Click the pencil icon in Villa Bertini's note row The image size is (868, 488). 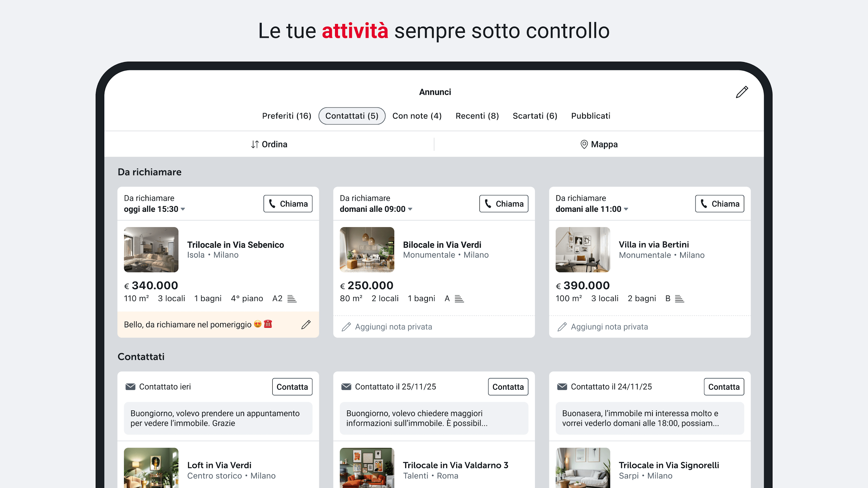point(562,327)
